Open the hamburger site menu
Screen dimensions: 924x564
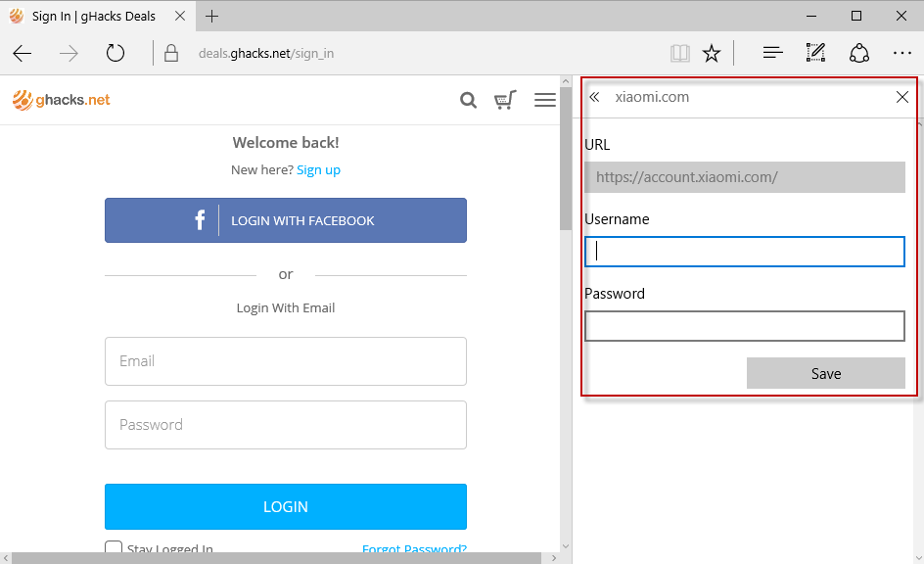pos(545,100)
